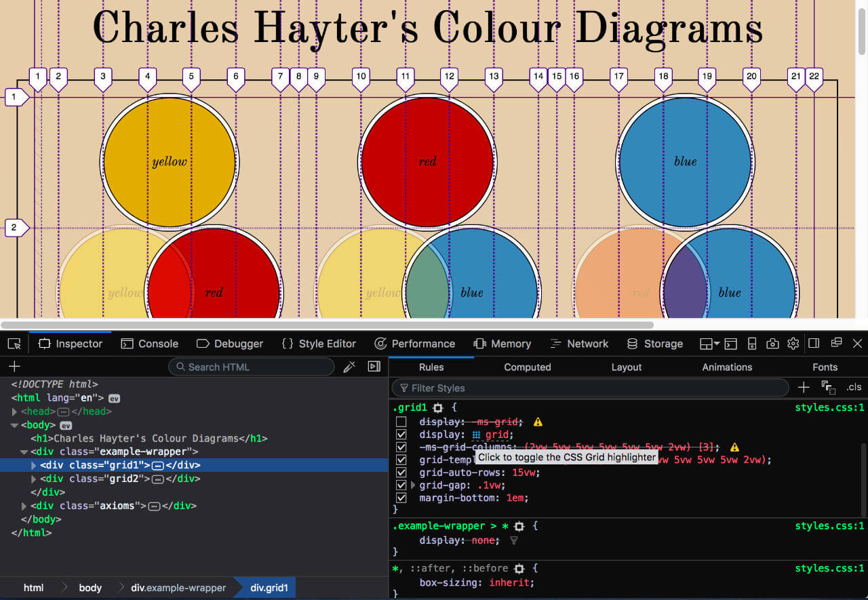This screenshot has width=868, height=600.
Task: Expand the head element in markup tree
Action: coord(15,412)
